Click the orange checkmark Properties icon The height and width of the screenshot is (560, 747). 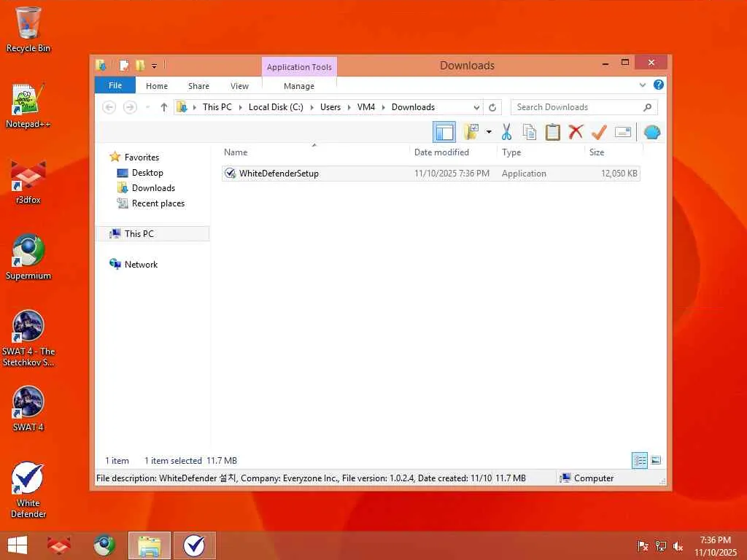tap(599, 132)
